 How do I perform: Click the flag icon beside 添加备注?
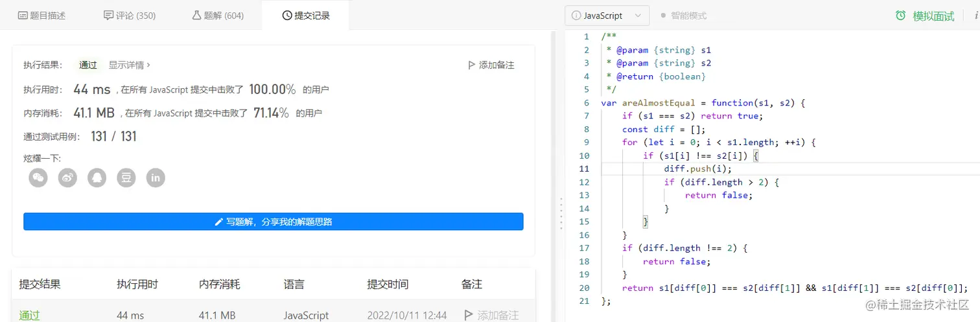click(x=472, y=65)
